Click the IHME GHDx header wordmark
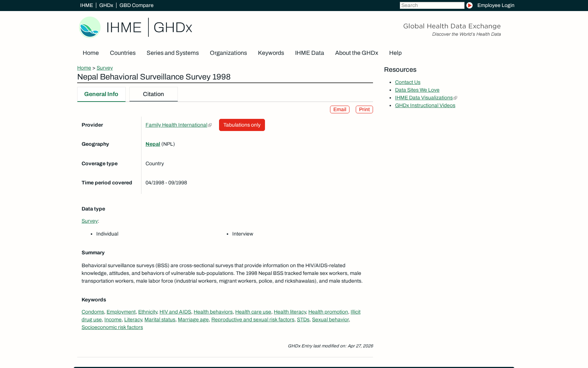This screenshot has width=588, height=368. tap(149, 27)
